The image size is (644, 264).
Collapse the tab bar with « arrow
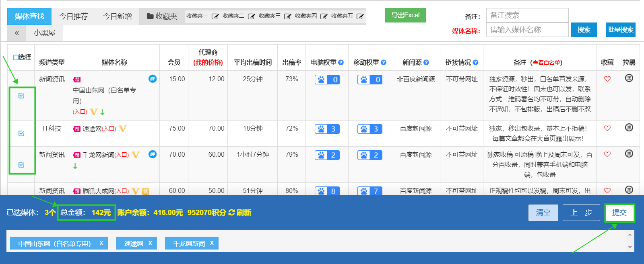tap(17, 33)
